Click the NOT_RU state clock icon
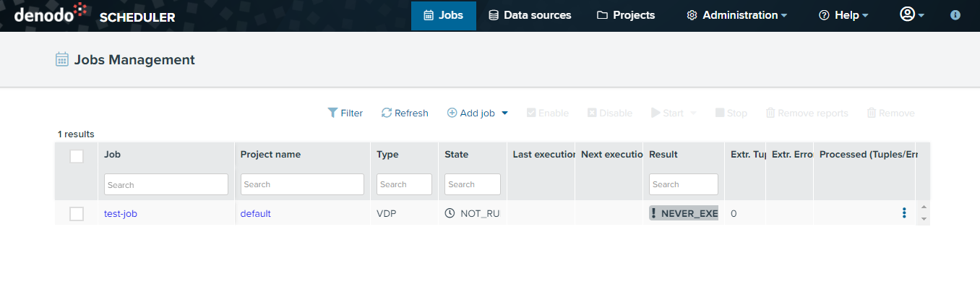Image resolution: width=980 pixels, height=305 pixels. [x=450, y=213]
